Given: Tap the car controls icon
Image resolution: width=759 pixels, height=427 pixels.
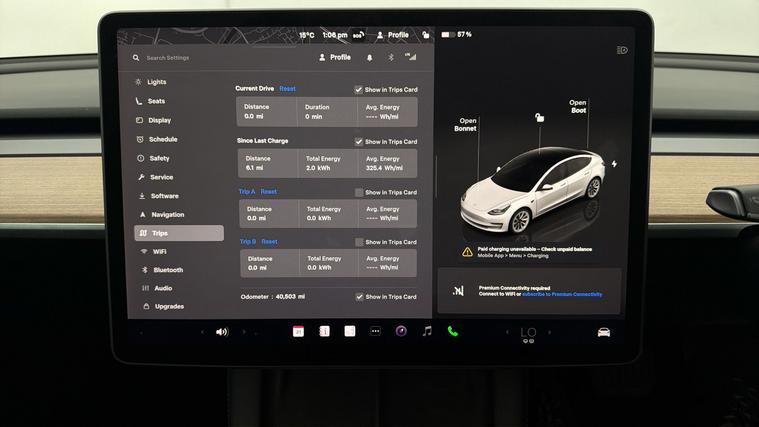Looking at the screenshot, I should coord(604,332).
